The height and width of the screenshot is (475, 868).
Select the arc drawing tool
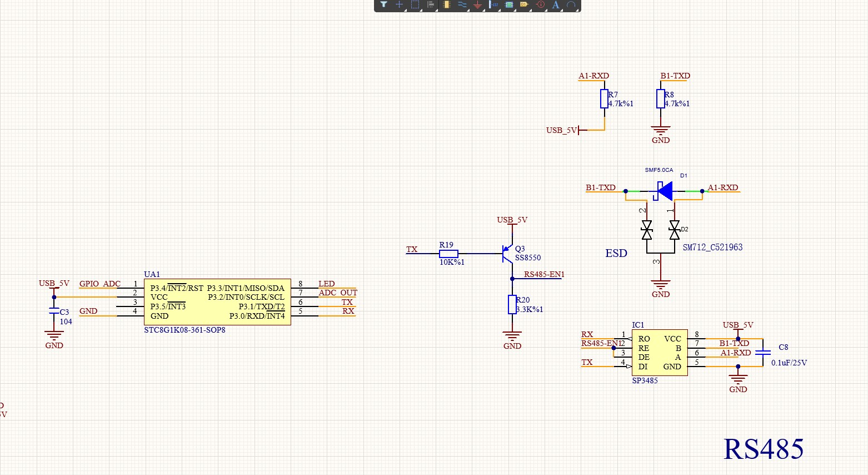coord(571,4)
